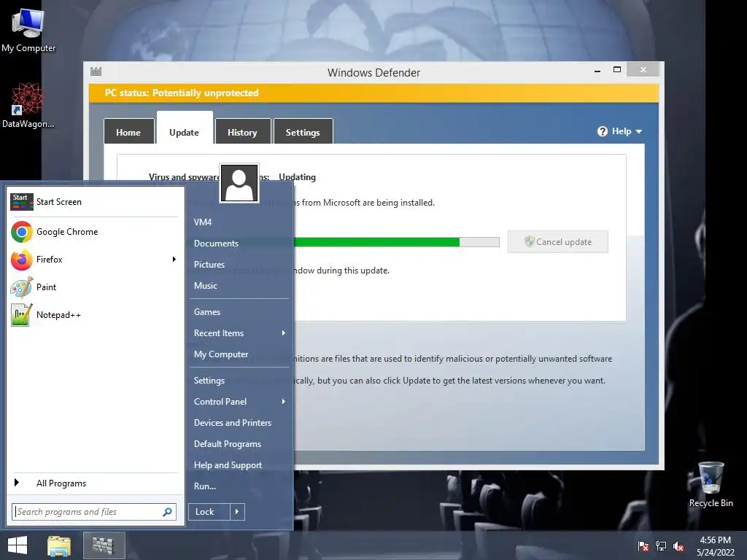Screen dimensions: 747x560
Task: Click the network tray icon
Action: pos(661,545)
